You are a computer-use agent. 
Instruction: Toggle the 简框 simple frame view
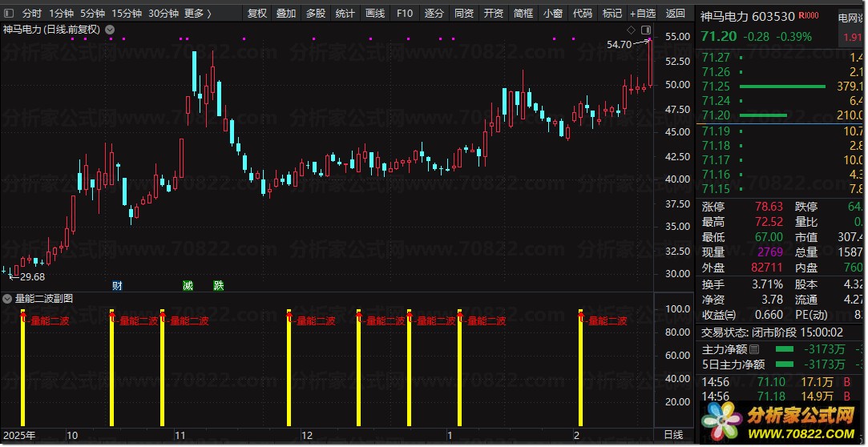pyautogui.click(x=523, y=14)
